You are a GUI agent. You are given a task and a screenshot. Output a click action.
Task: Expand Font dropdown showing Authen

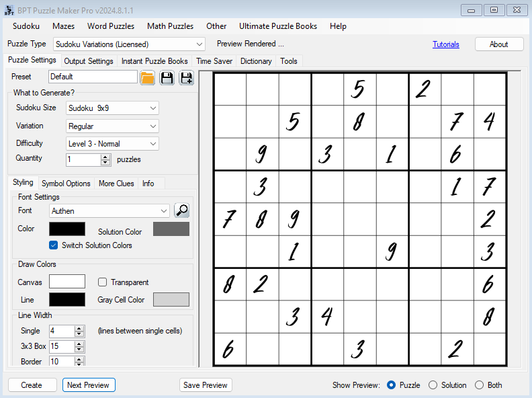(x=109, y=211)
